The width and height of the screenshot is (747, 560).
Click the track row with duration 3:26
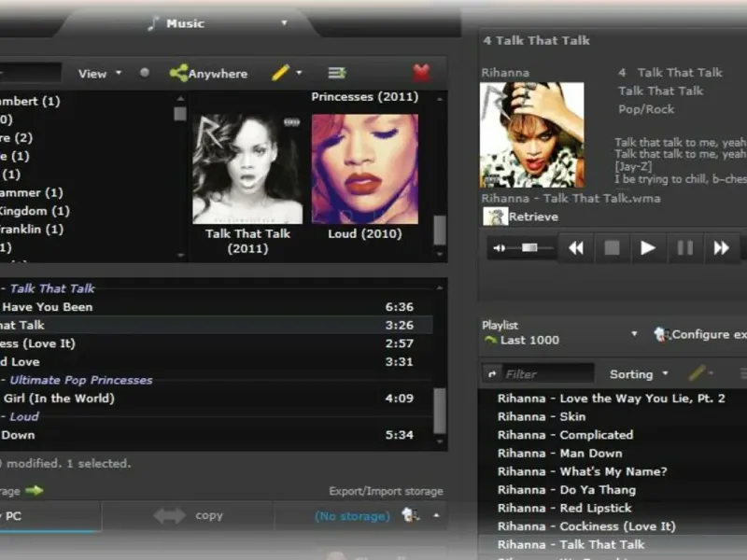coord(217,325)
